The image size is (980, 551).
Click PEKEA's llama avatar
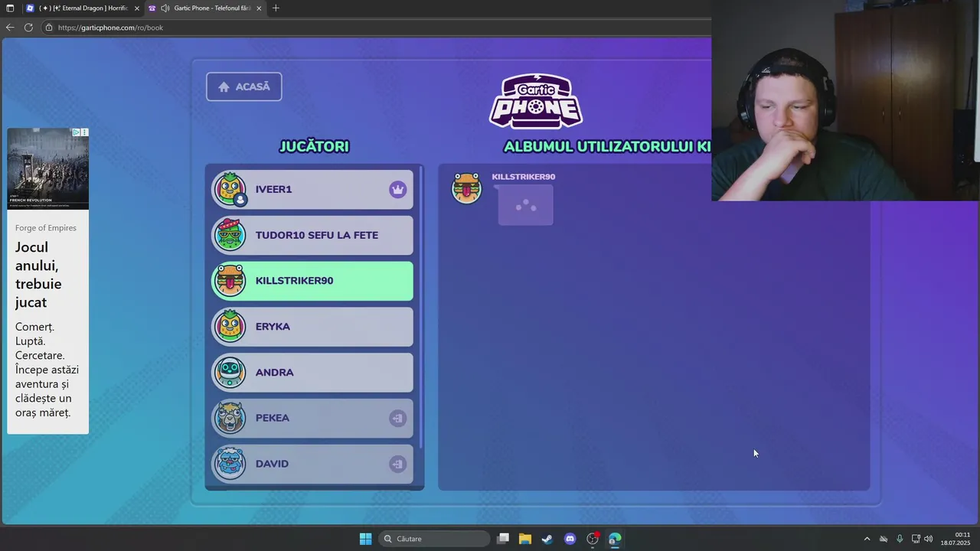[x=230, y=418]
